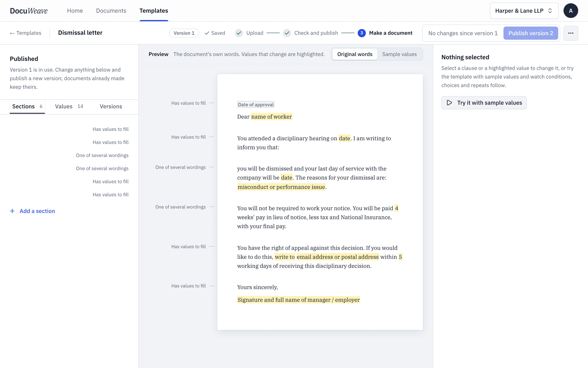Open the Version 1 selector pill

[x=184, y=33]
